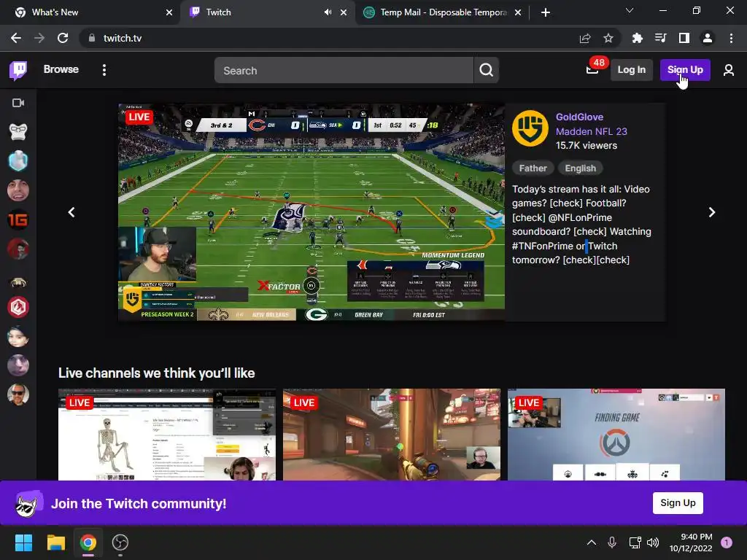Image resolution: width=747 pixels, height=560 pixels.
Task: Open the taskbar volume control
Action: 653,542
